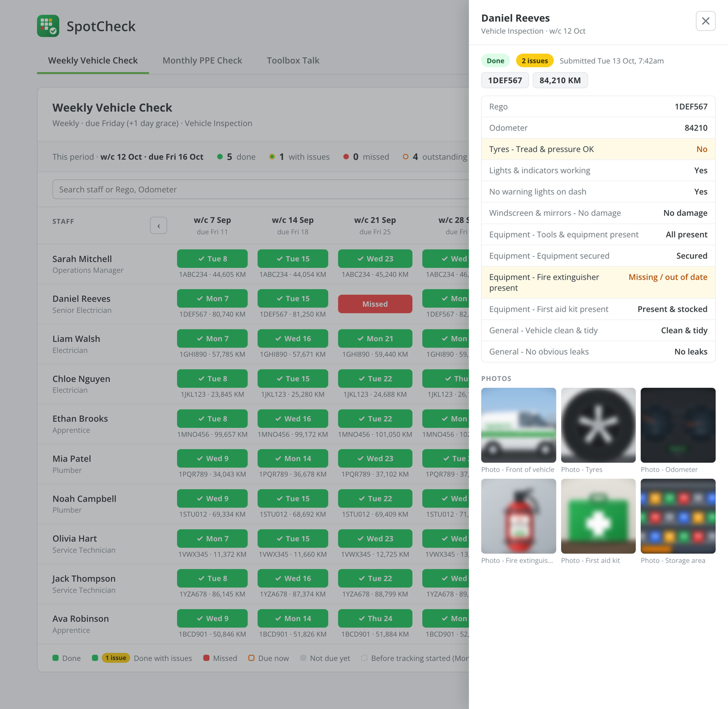Viewport: 728px width, 709px height.
Task: Open Ethan Brooks' Wed 16 check
Action: click(293, 419)
